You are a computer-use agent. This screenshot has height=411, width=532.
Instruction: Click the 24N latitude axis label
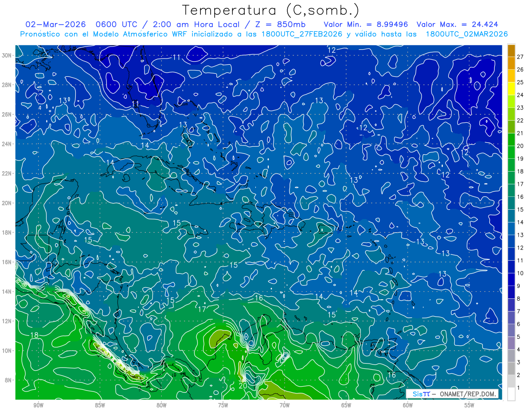pyautogui.click(x=8, y=144)
